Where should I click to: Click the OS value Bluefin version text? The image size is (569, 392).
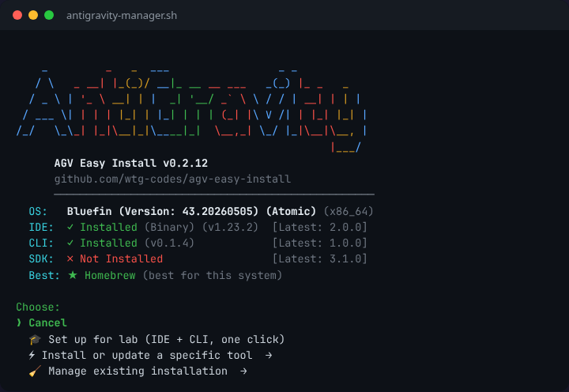191,211
